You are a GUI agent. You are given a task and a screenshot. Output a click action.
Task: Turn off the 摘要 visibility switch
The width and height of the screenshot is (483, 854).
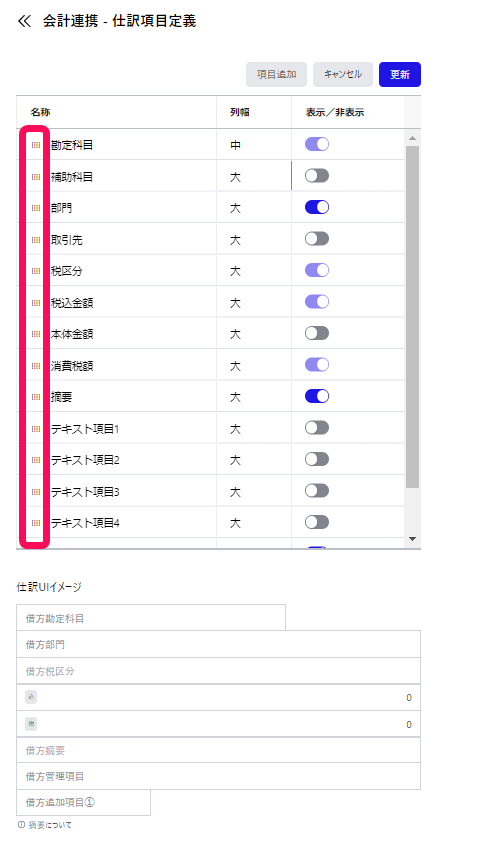[x=317, y=396]
